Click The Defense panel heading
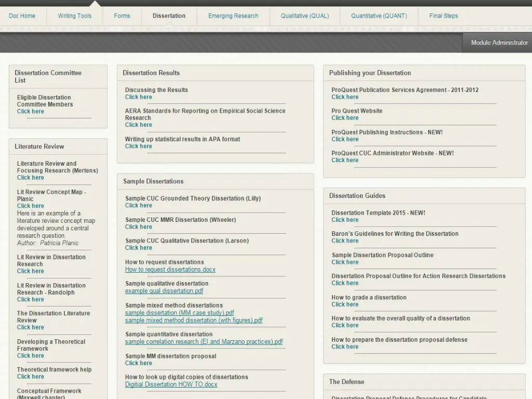This screenshot has height=399, width=532. [347, 382]
